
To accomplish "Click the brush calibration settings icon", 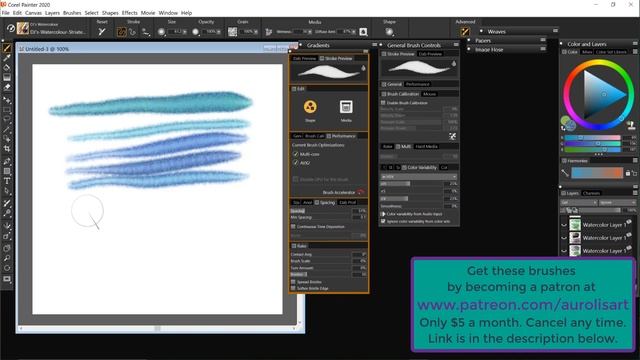I will (x=452, y=136).
